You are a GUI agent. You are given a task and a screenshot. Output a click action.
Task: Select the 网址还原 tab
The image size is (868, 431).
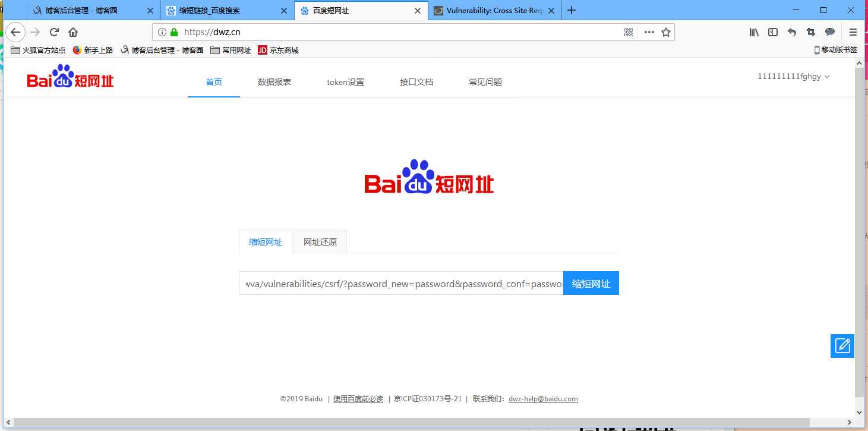pos(320,242)
